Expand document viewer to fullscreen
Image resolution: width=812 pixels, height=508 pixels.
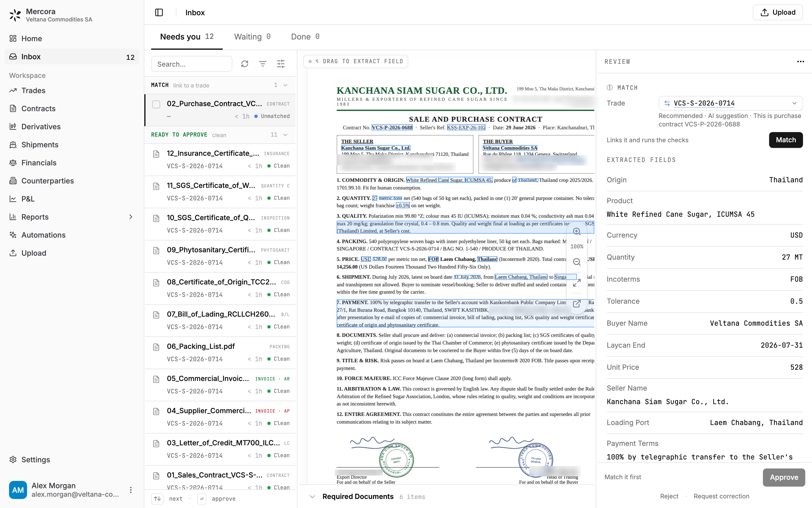point(577,283)
